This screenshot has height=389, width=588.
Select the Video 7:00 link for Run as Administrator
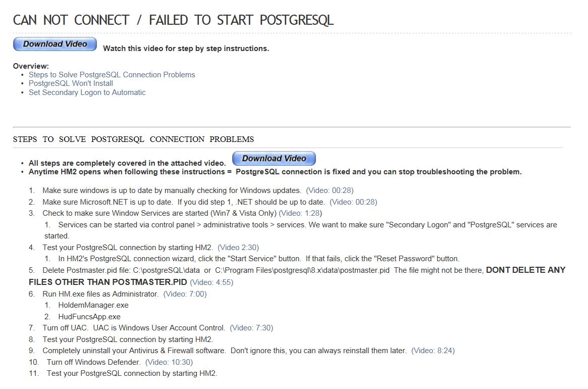[185, 294]
